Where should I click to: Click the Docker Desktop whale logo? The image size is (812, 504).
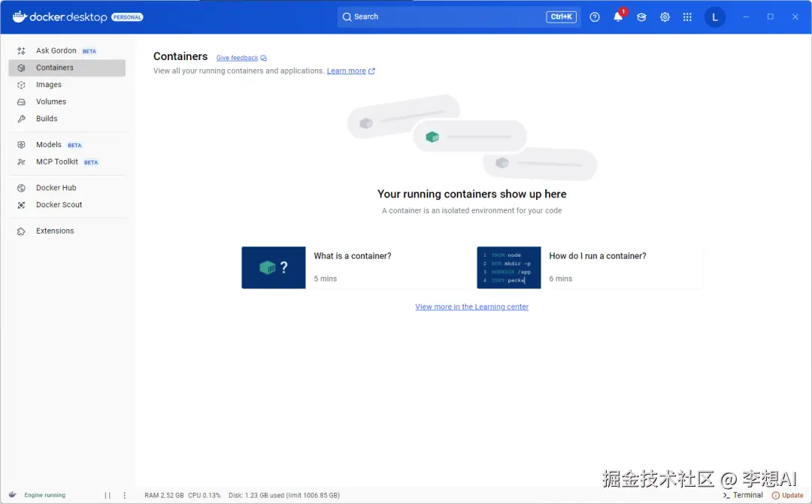tap(20, 17)
